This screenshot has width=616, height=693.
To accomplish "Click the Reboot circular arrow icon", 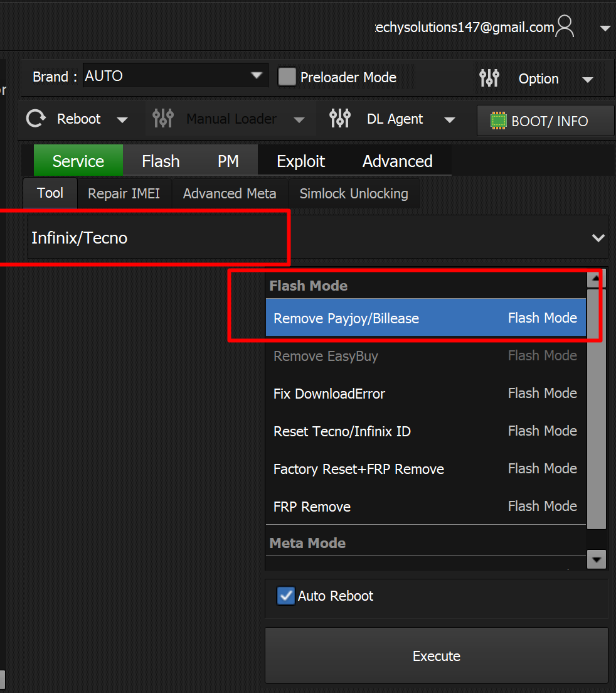I will [x=36, y=119].
